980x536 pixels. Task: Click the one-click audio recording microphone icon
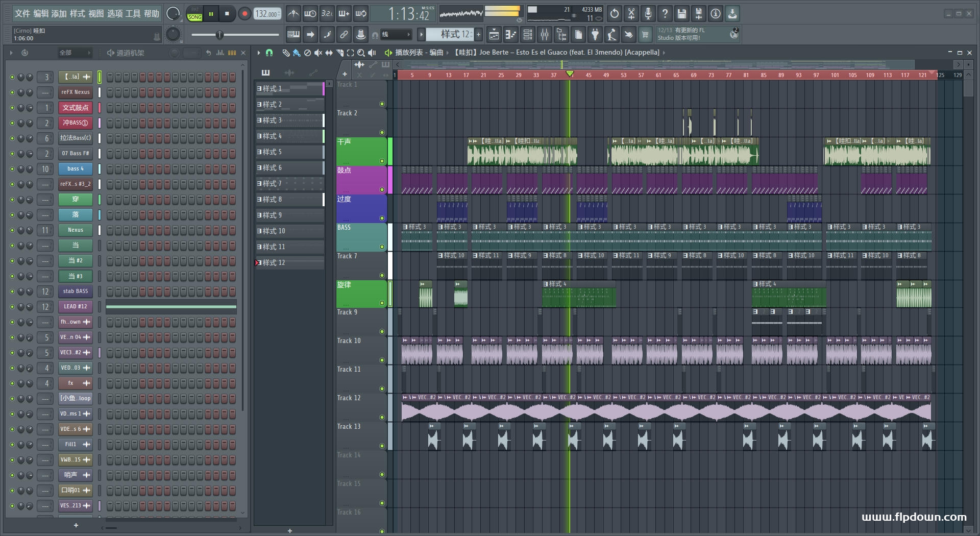click(x=648, y=14)
